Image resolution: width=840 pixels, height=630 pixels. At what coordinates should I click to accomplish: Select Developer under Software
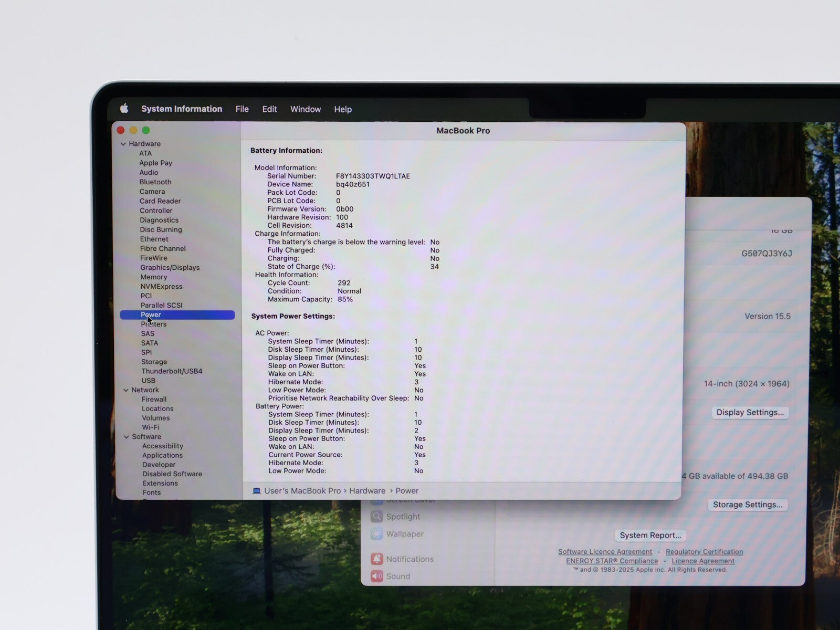159,465
